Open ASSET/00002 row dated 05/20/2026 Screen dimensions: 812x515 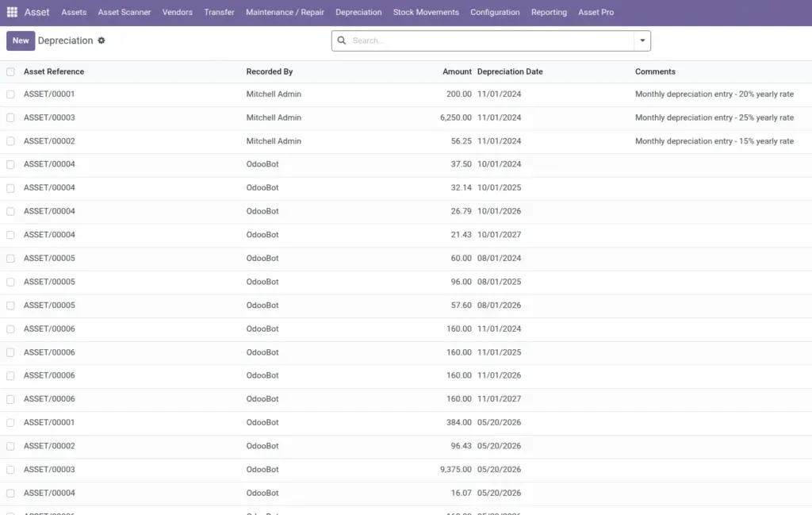tap(406, 446)
